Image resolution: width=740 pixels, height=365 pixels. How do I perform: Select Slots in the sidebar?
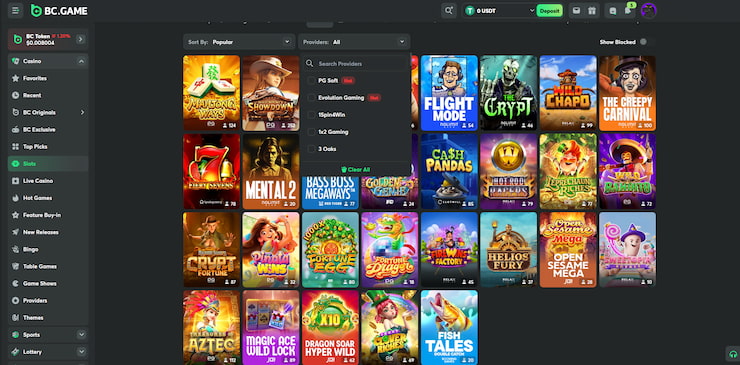click(x=48, y=164)
